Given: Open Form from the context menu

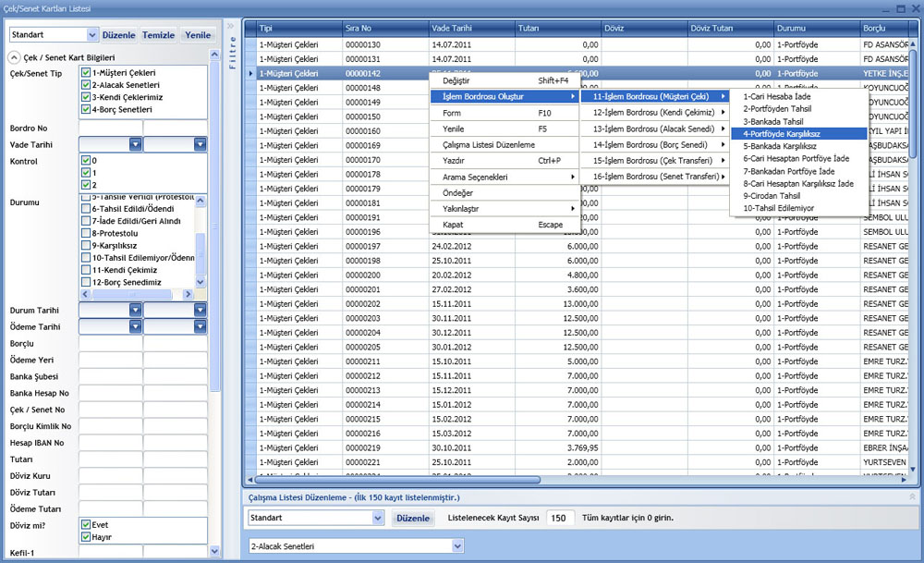Looking at the screenshot, I should coord(505,113).
